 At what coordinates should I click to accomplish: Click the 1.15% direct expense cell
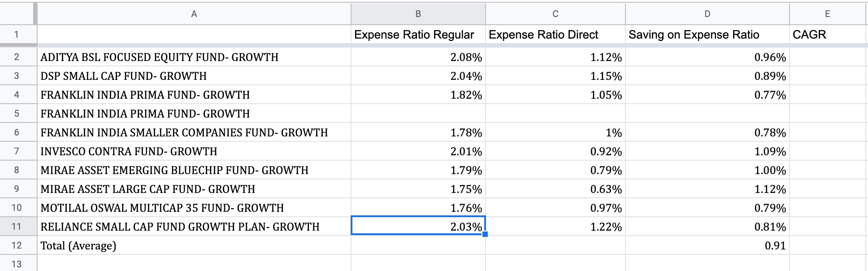555,76
